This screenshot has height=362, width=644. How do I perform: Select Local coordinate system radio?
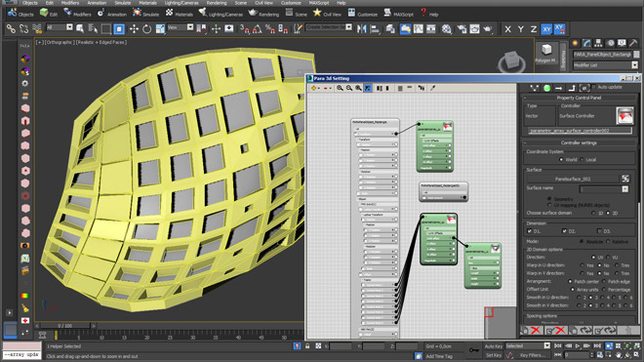[x=582, y=159]
